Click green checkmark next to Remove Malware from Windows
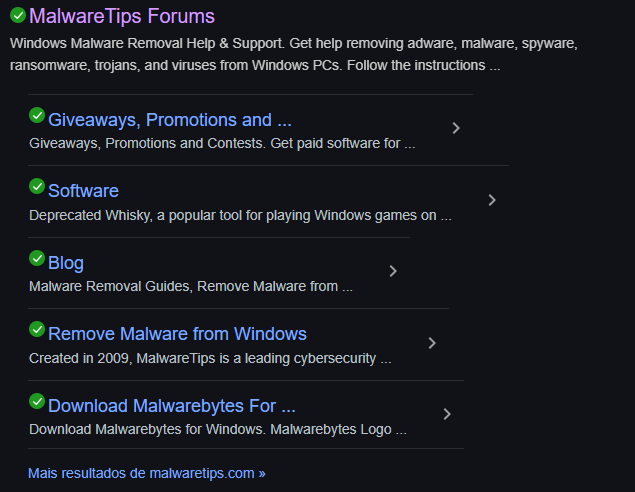 click(x=37, y=329)
